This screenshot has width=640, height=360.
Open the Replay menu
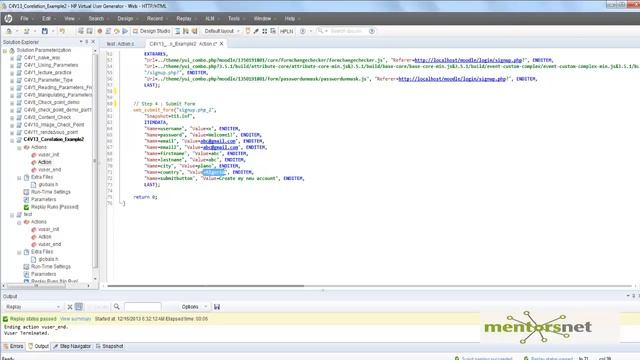(184, 18)
